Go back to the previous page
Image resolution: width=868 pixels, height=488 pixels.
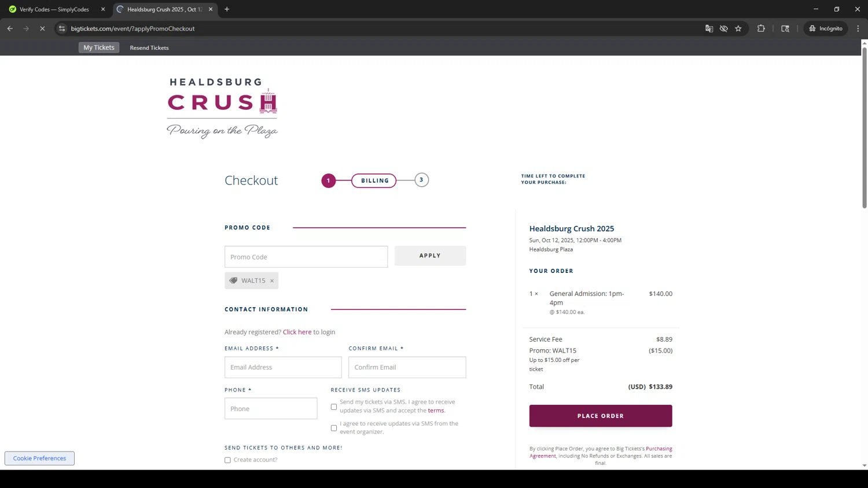click(10, 28)
